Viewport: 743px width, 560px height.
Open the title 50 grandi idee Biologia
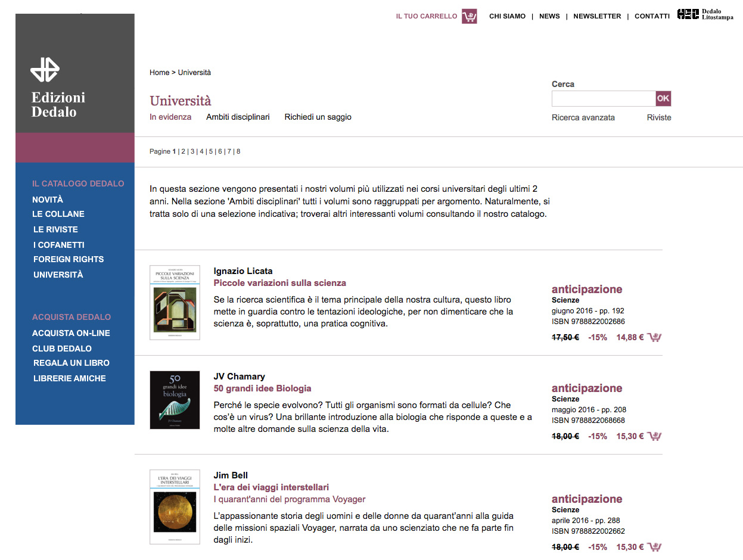point(263,388)
